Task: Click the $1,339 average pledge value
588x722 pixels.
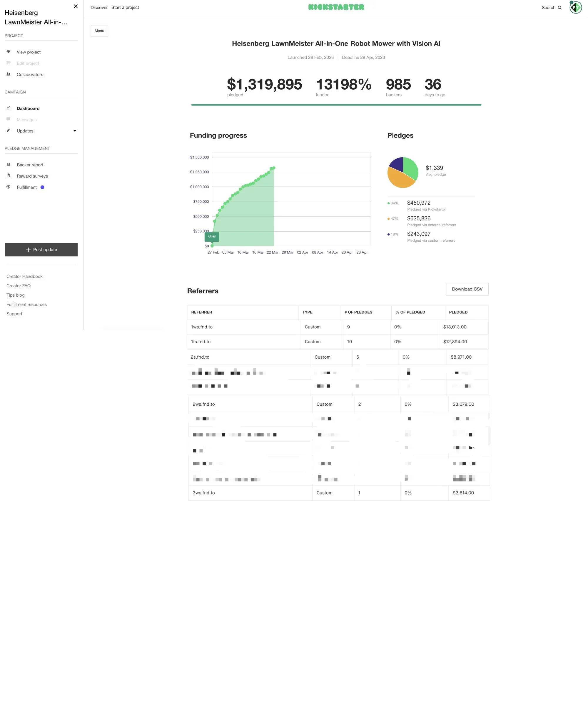Action: (x=434, y=168)
